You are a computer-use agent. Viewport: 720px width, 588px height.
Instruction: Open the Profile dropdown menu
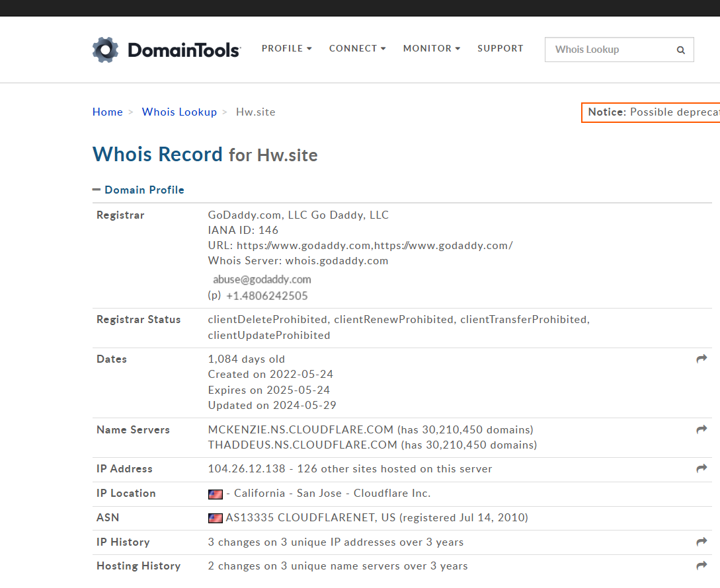(x=286, y=48)
